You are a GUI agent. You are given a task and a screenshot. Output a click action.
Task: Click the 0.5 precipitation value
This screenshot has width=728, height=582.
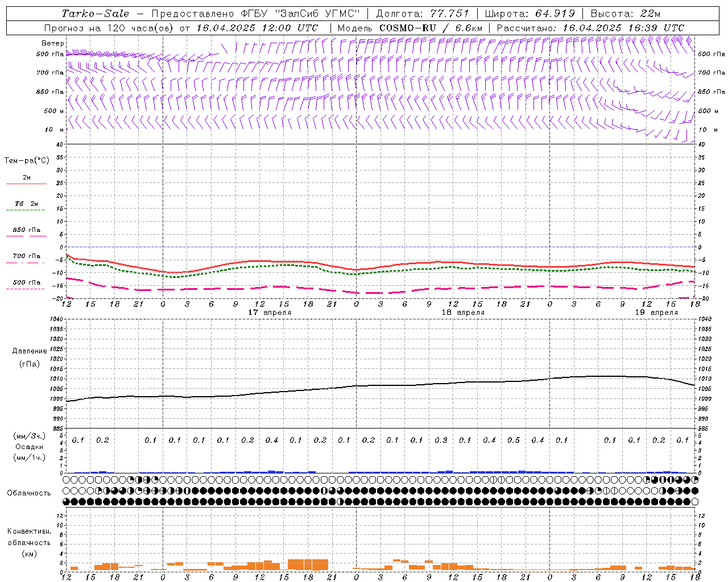click(x=514, y=440)
